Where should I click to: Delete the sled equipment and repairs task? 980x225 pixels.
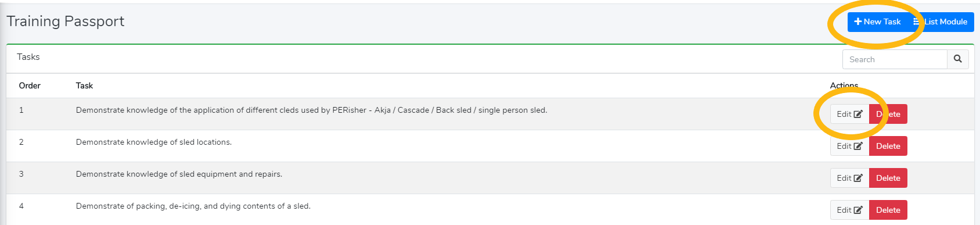[x=888, y=178]
